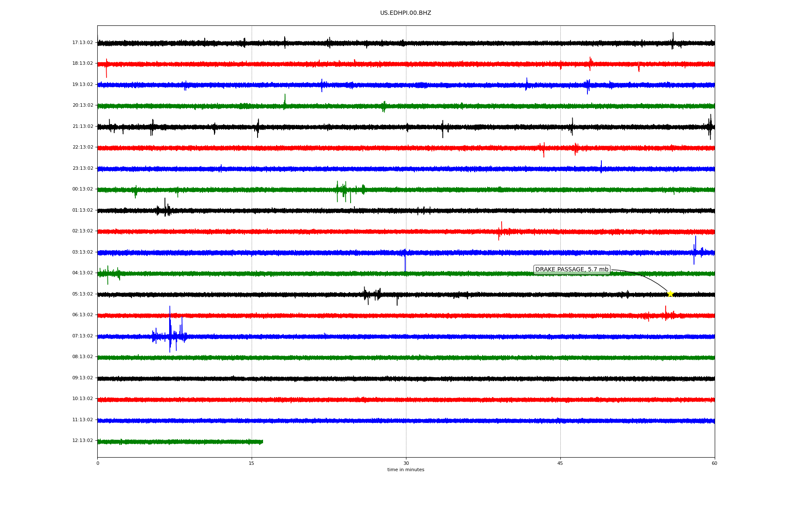Viewport: 812px width, 508px height.
Task: Select the 11:13:02 trace label
Action: pos(82,420)
